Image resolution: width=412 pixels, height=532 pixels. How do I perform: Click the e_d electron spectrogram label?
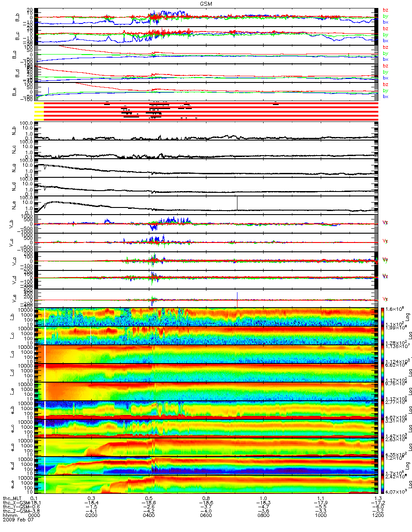point(12,466)
